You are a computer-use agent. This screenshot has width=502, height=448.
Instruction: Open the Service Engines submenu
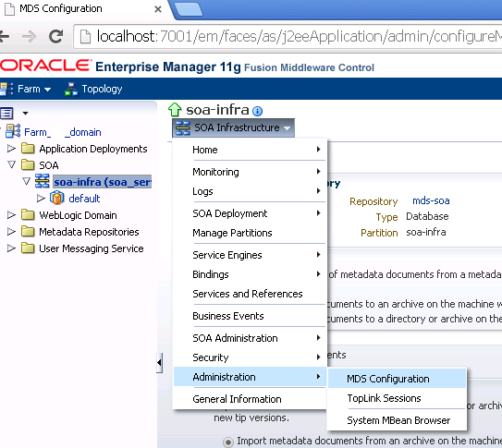coord(250,255)
